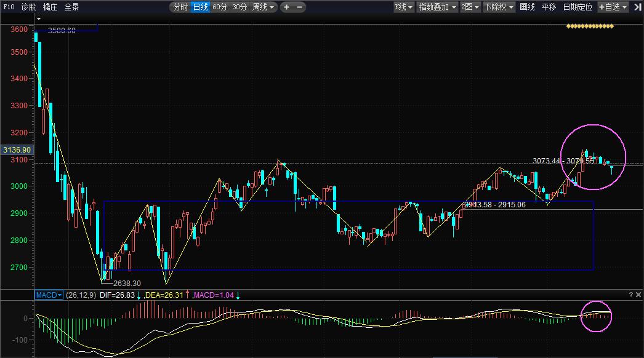Zoom in chart with plus button
The width and height of the screenshot is (644, 358).
[287, 7]
